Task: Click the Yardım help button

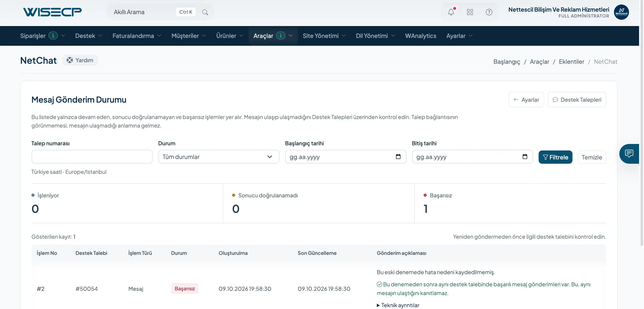Action: pyautogui.click(x=80, y=60)
